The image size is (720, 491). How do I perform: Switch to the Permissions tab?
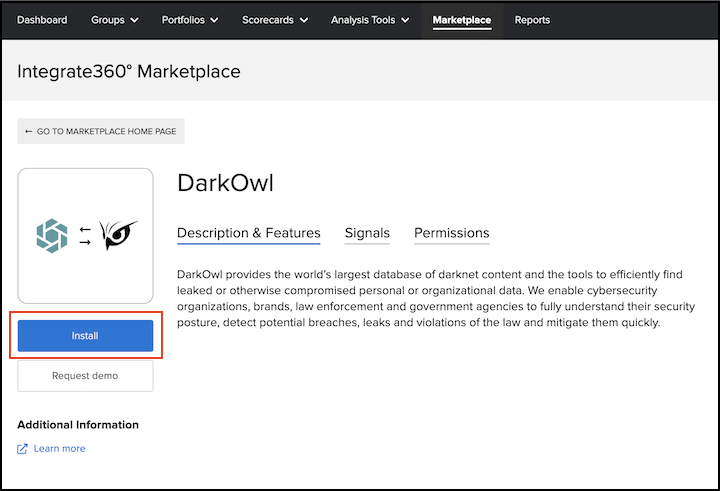(452, 233)
